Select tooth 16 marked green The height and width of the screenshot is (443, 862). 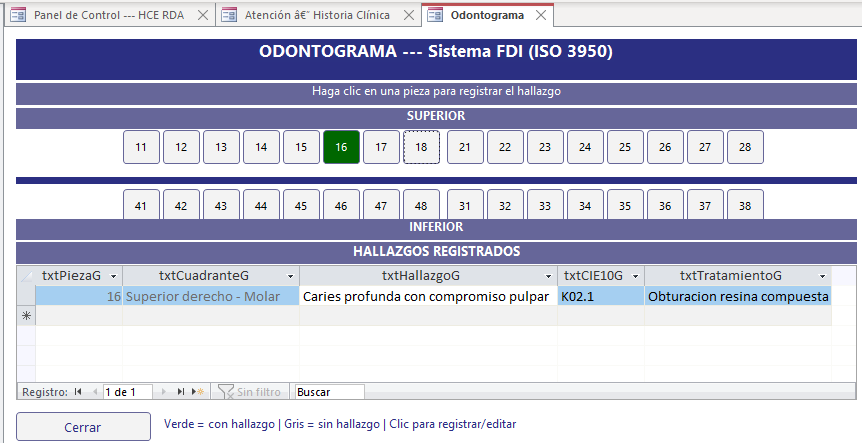[341, 147]
